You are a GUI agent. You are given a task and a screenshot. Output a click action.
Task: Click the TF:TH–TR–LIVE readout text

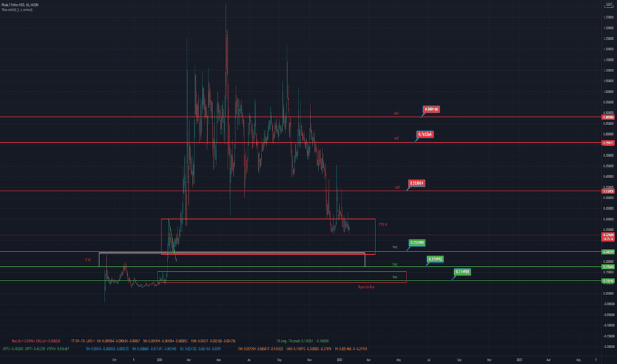pos(153,341)
